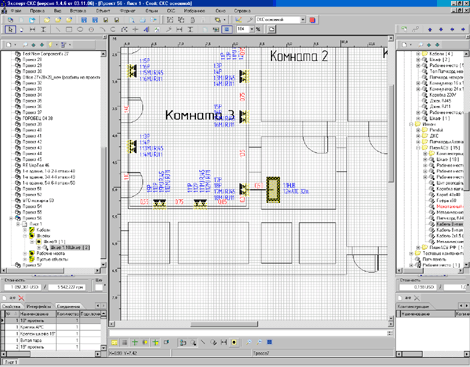The image size is (470, 367).
Task: Click the blue square icon in bottom toolbar
Action: point(270,342)
